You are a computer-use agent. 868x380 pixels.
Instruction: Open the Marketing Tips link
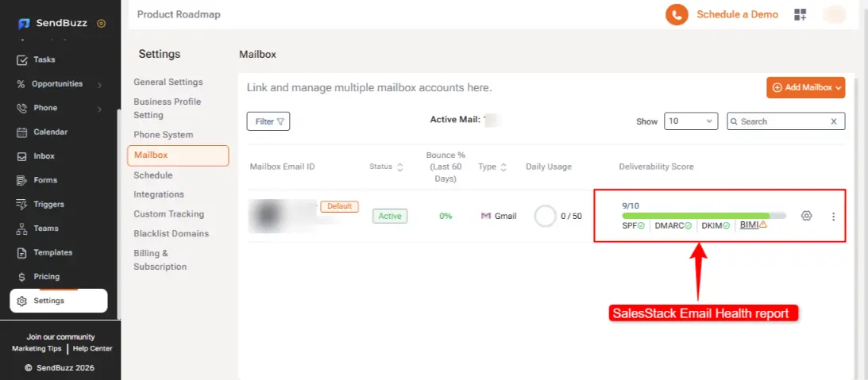(37, 348)
